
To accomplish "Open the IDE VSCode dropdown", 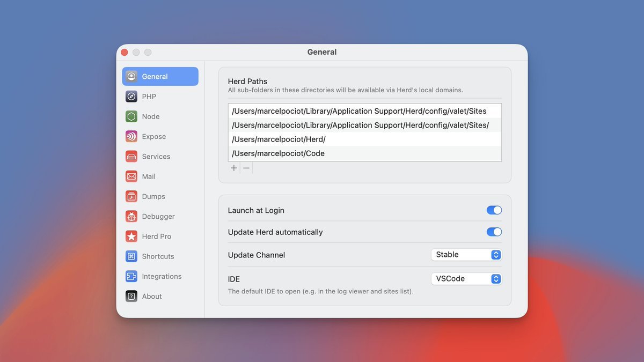I will (x=466, y=279).
